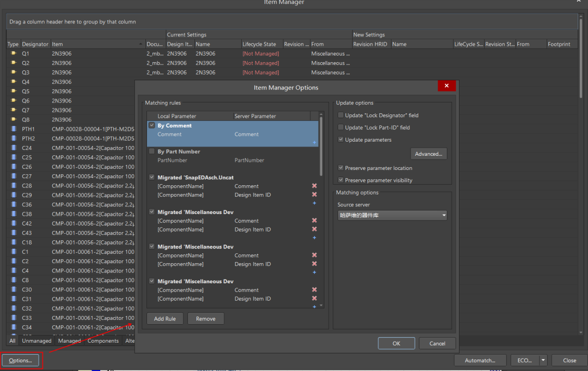
Task: Delete Comment mapping under Migrated 'SnapEDAsch.Uncat rule
Action: (314, 186)
